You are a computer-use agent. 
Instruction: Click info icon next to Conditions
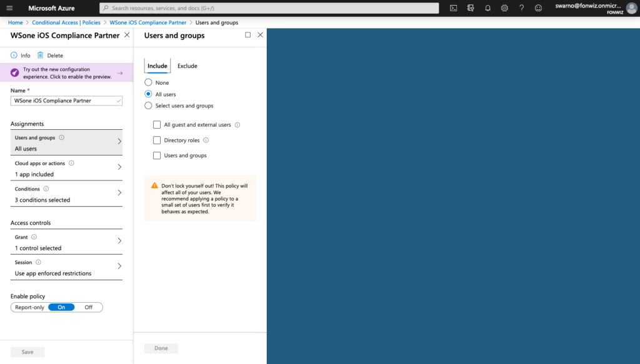[46, 189]
